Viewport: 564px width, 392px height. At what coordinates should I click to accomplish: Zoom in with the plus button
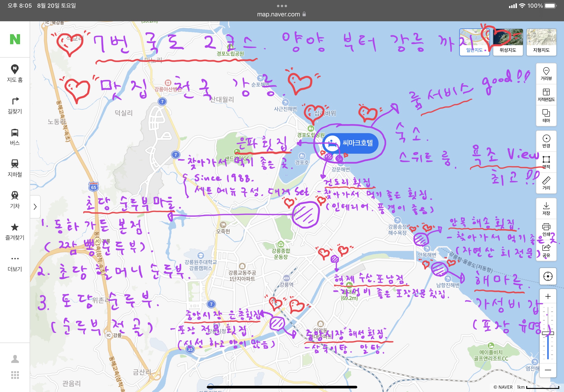(548, 296)
